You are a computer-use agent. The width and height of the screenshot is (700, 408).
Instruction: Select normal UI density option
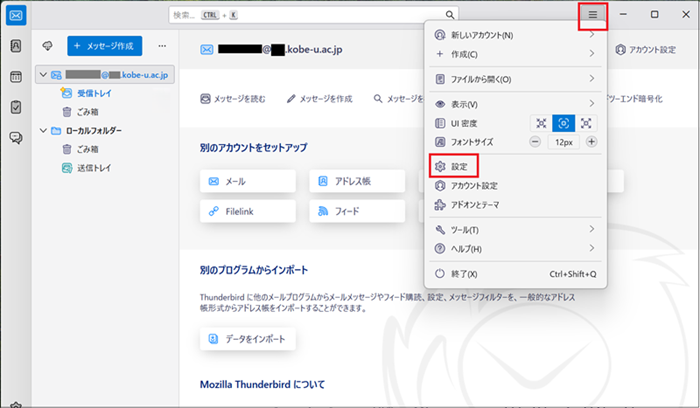point(564,123)
